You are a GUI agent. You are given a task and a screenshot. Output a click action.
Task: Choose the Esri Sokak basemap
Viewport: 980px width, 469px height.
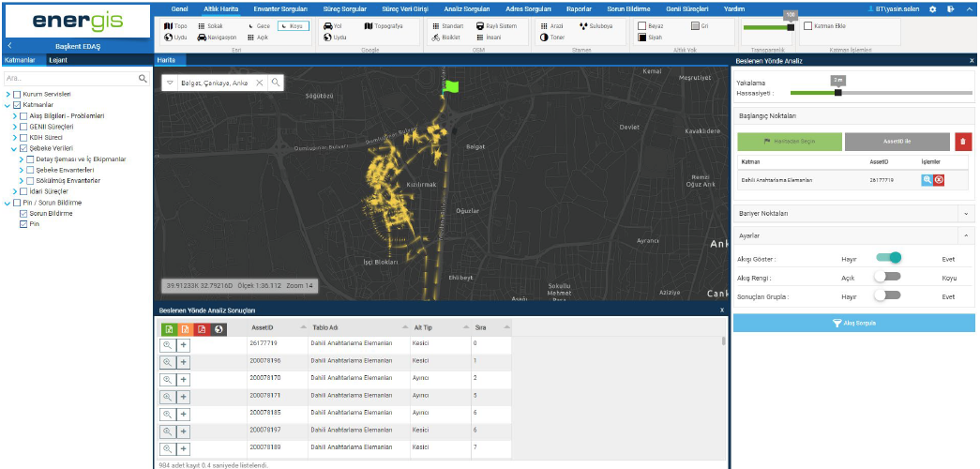[210, 26]
